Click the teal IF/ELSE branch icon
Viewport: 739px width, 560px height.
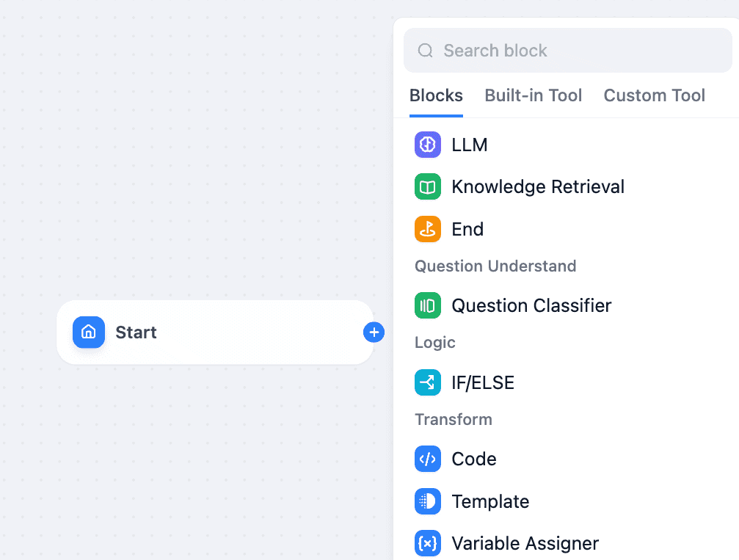[x=427, y=382]
